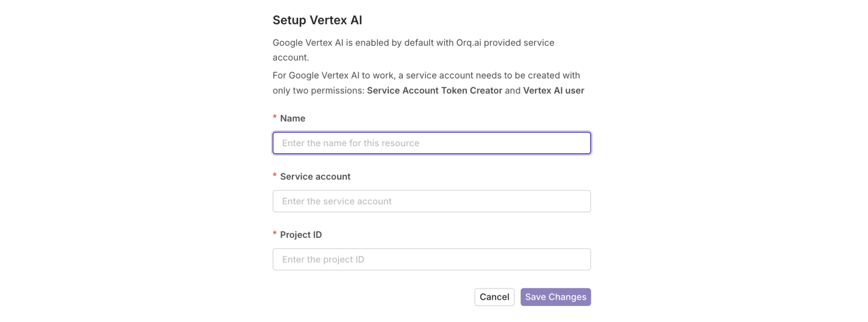Click the Name input field

(x=431, y=143)
